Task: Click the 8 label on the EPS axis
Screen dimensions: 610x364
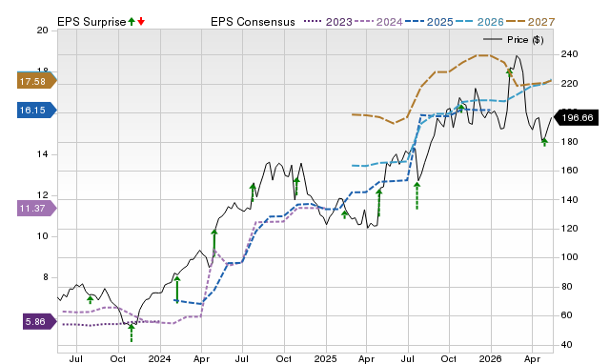Action: (45, 277)
